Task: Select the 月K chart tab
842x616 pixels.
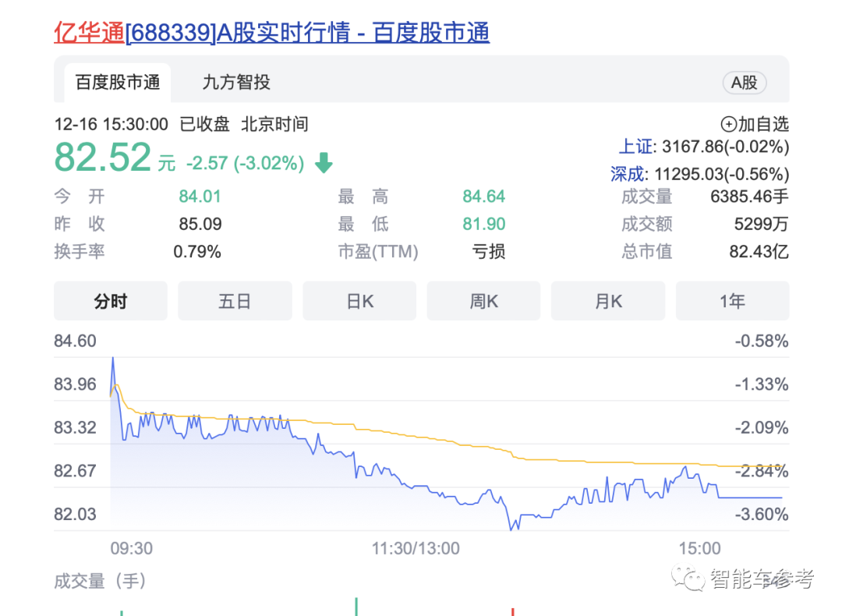Action: (x=608, y=301)
